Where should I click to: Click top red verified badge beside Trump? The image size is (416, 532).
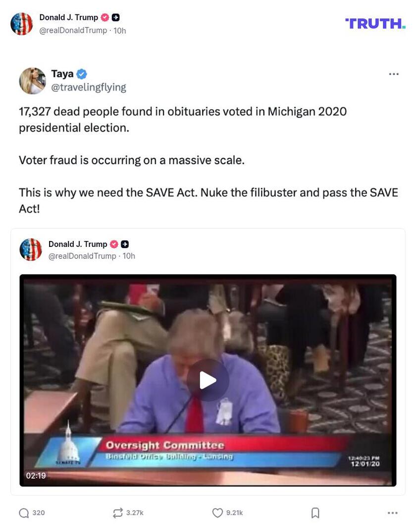[105, 17]
